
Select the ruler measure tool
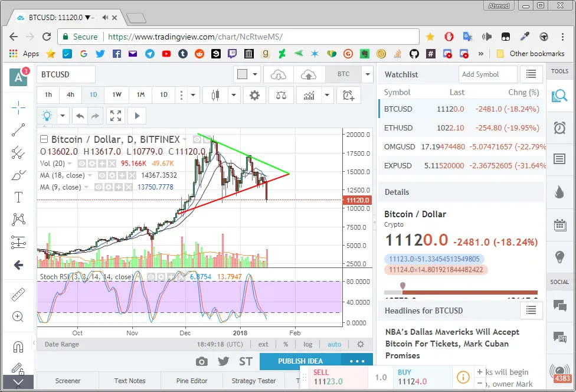coord(18,294)
